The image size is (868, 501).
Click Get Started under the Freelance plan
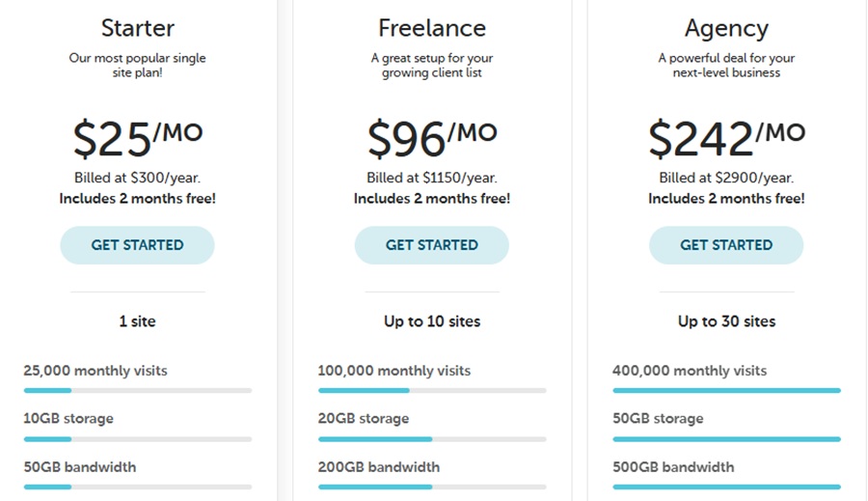431,245
